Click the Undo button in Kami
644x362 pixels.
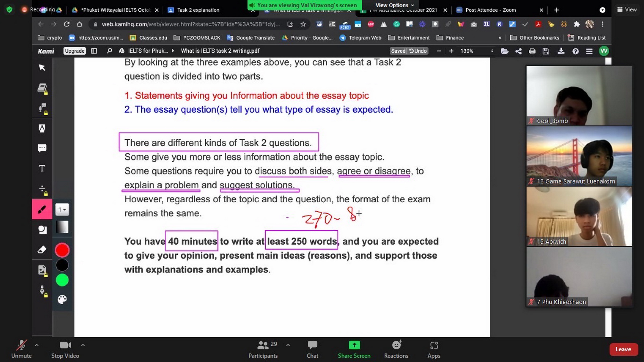pos(418,51)
